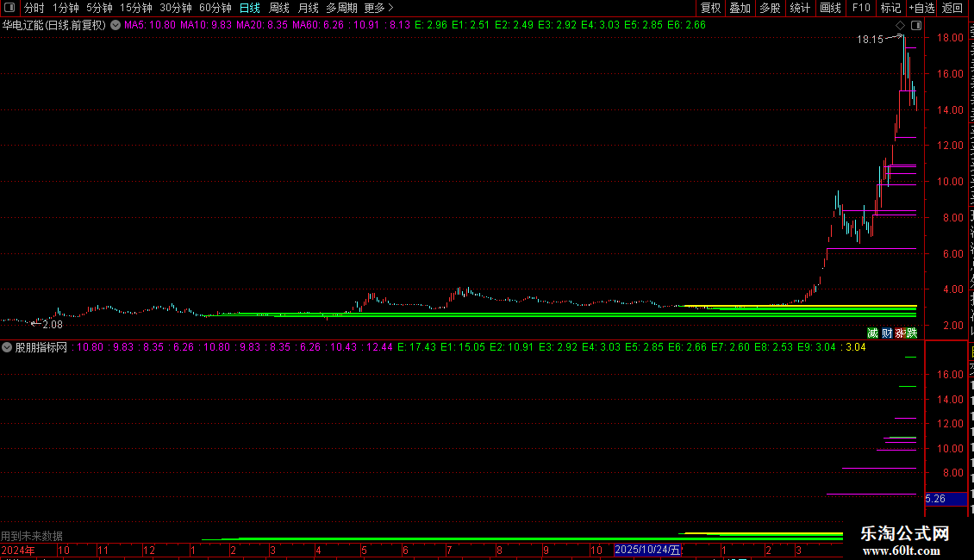The width and height of the screenshot is (974, 560).
Task: Click the 18.15 high price label
Action: click(870, 40)
